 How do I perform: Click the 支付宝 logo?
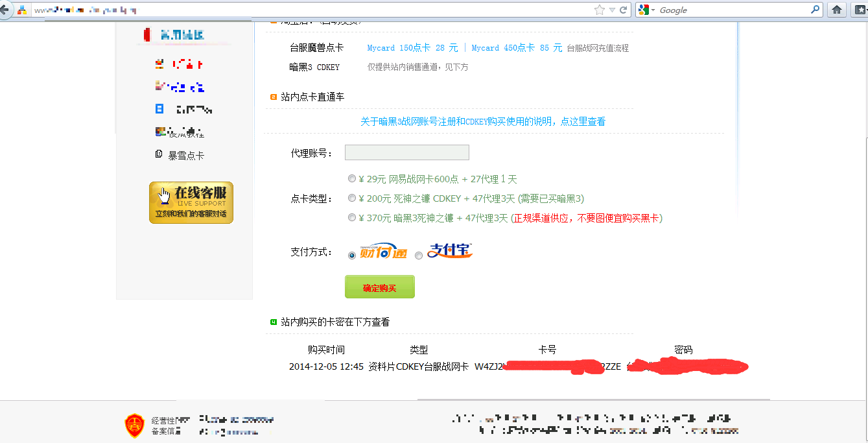[x=451, y=250]
